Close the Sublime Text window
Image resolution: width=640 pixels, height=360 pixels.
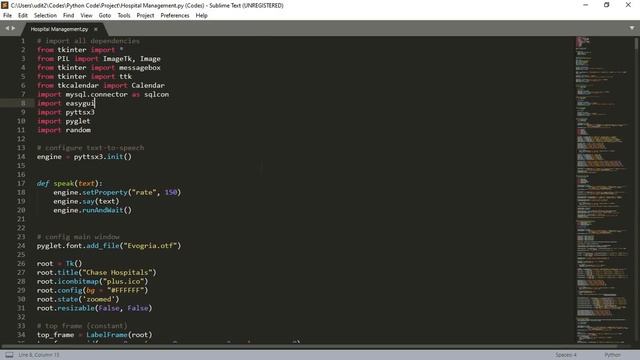(x=628, y=5)
